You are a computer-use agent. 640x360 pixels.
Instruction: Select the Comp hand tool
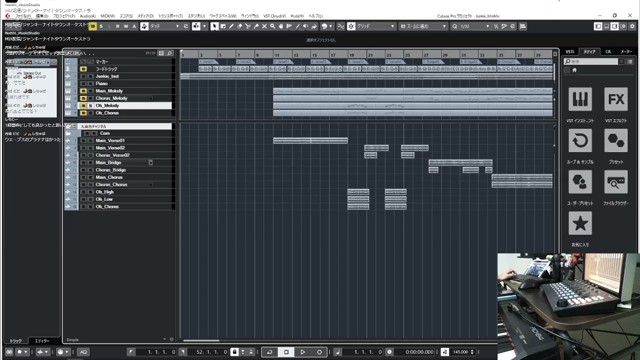[281, 26]
